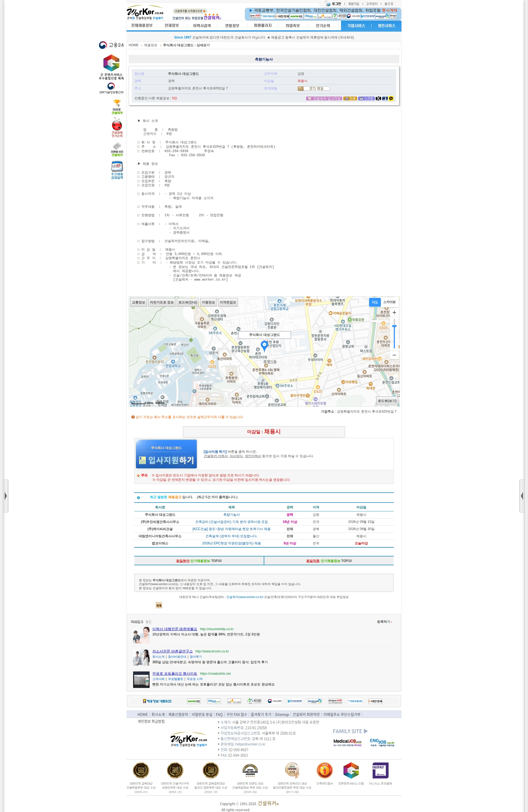
Task: Click the 대한경제 partner logo in footer network
Action: 375,701
